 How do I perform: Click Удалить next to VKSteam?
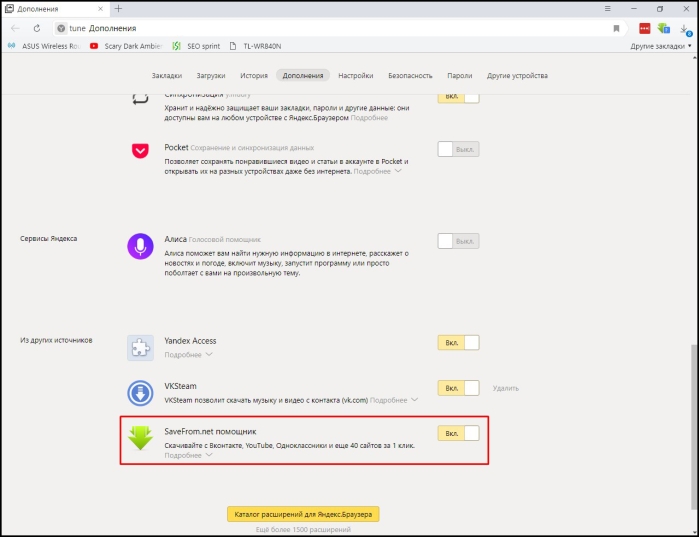tap(506, 388)
